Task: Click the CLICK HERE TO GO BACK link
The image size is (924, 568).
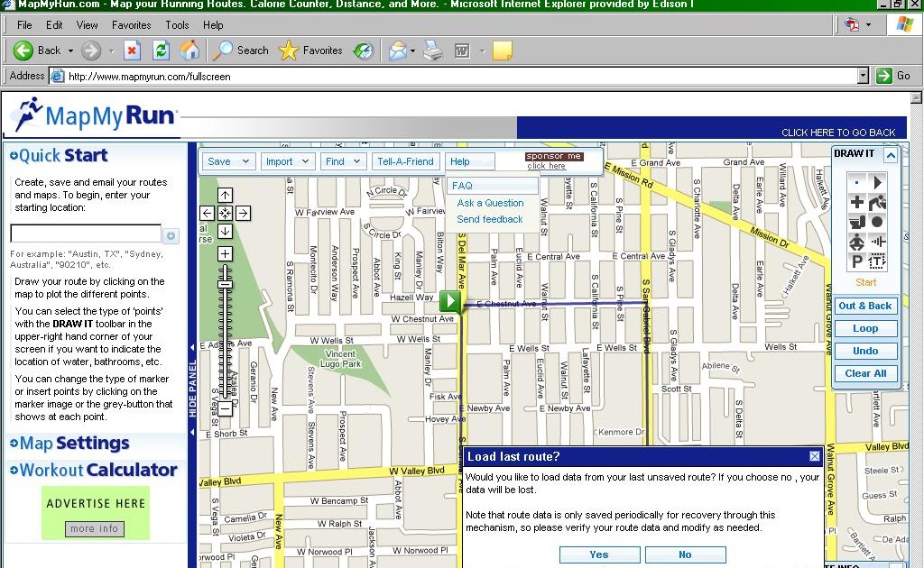Action: [838, 133]
